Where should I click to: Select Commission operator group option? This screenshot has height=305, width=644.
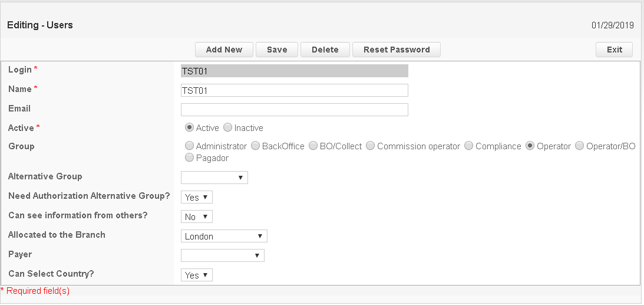click(x=370, y=146)
